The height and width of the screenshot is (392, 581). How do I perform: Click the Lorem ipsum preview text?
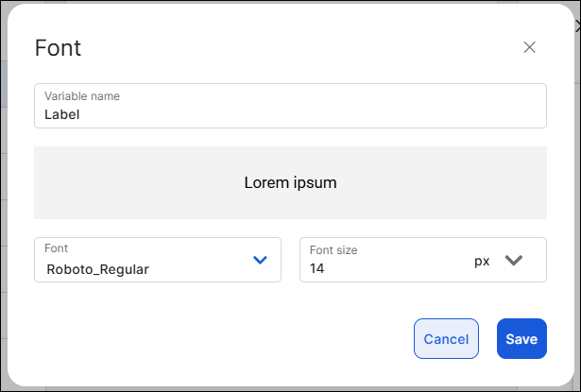tap(290, 182)
